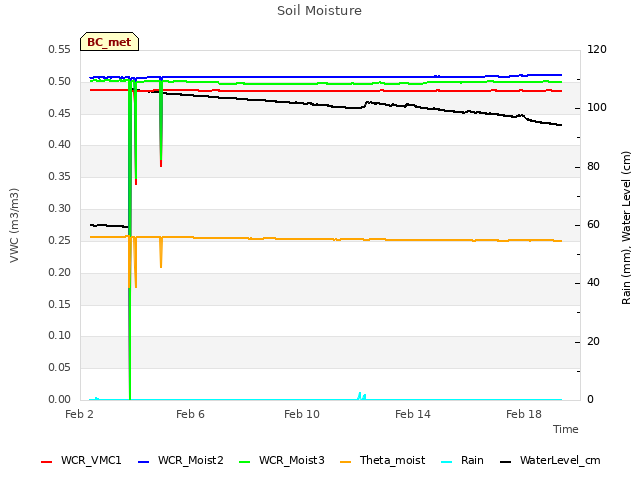Click the black WaterLevel_cm legend swatch

pos(506,462)
